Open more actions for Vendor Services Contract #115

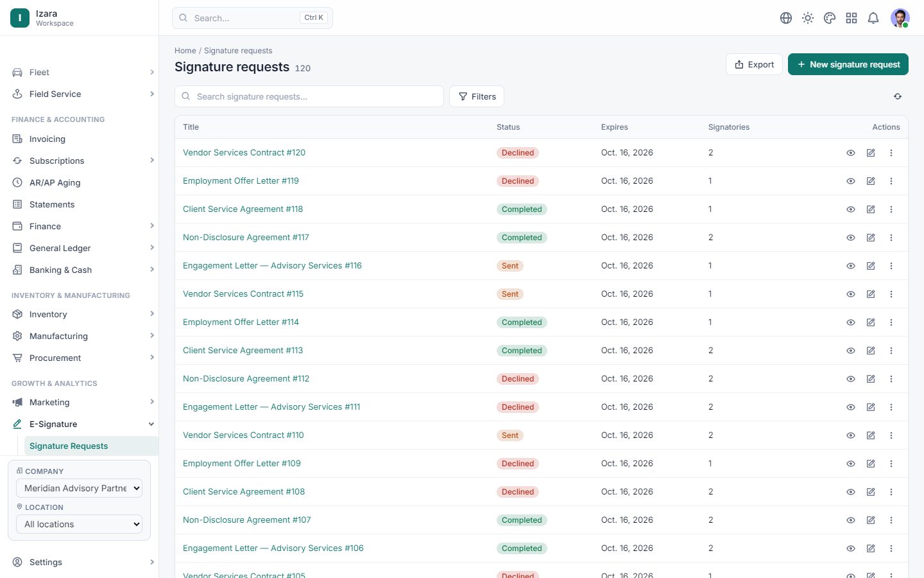coord(891,294)
